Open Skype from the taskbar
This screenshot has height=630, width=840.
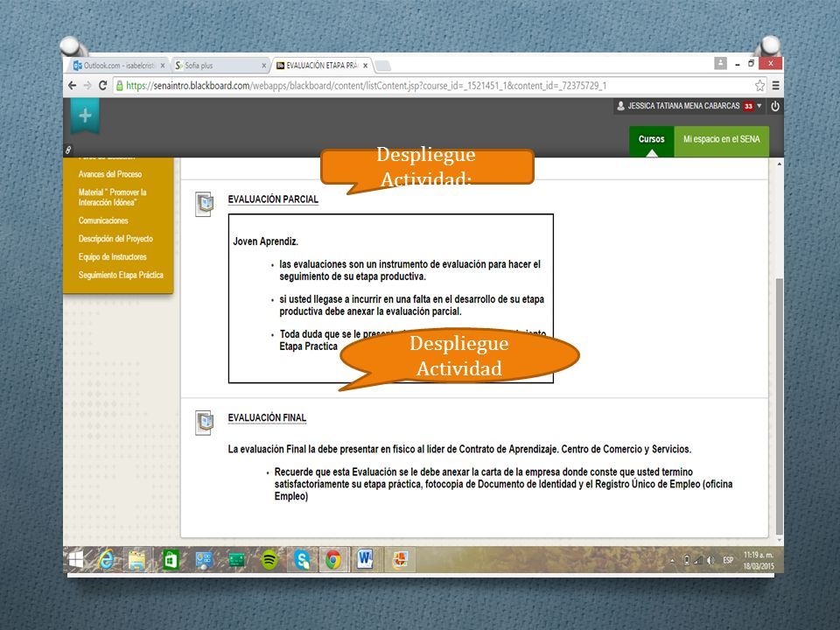pyautogui.click(x=302, y=560)
